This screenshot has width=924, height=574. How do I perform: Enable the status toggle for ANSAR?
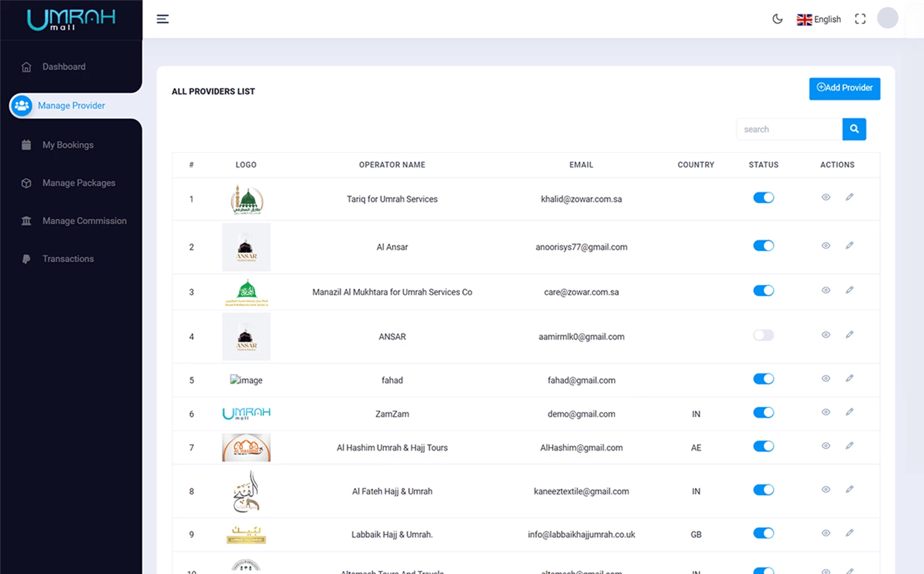click(x=763, y=335)
